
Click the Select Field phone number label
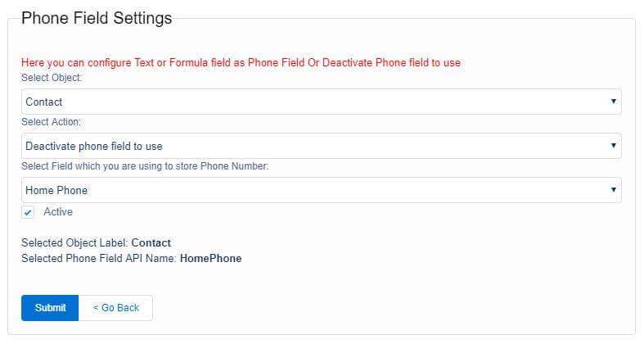click(145, 166)
